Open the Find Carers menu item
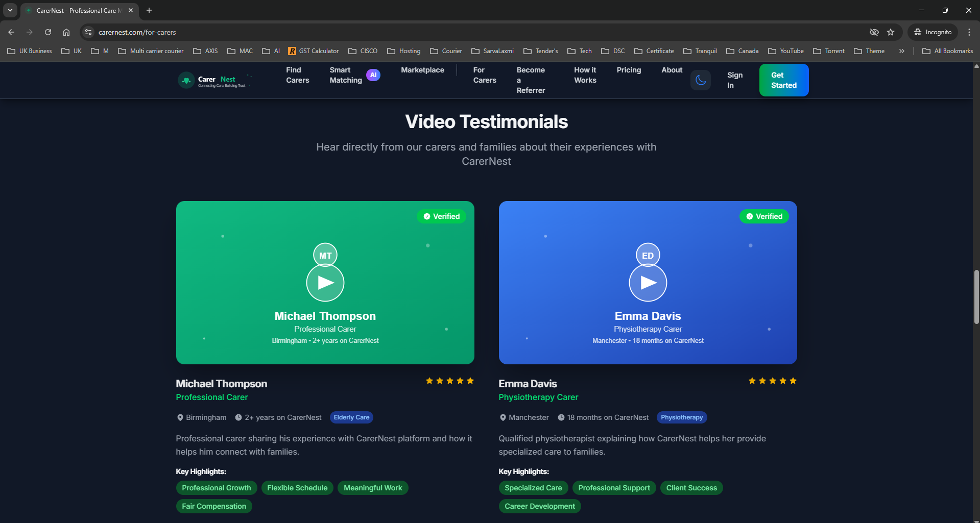Image resolution: width=980 pixels, height=523 pixels. tap(298, 75)
